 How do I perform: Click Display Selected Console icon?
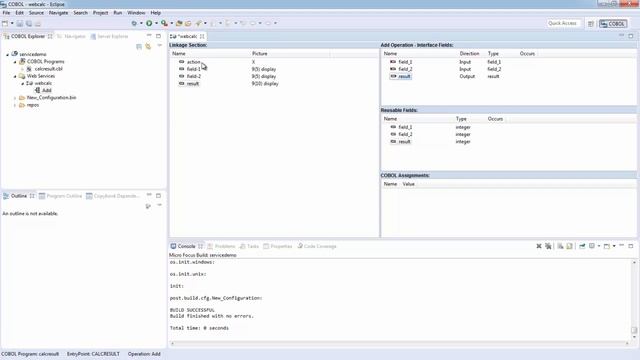pyautogui.click(x=592, y=246)
